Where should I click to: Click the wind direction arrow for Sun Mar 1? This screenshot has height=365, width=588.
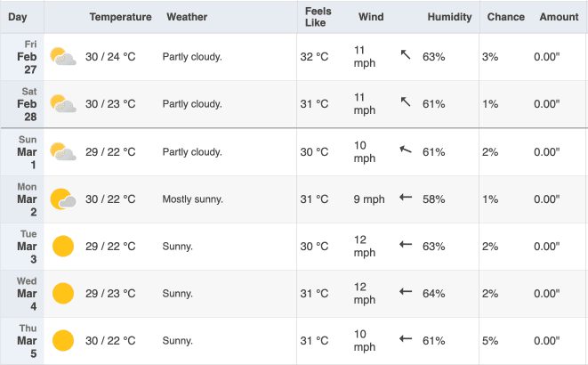click(x=406, y=150)
